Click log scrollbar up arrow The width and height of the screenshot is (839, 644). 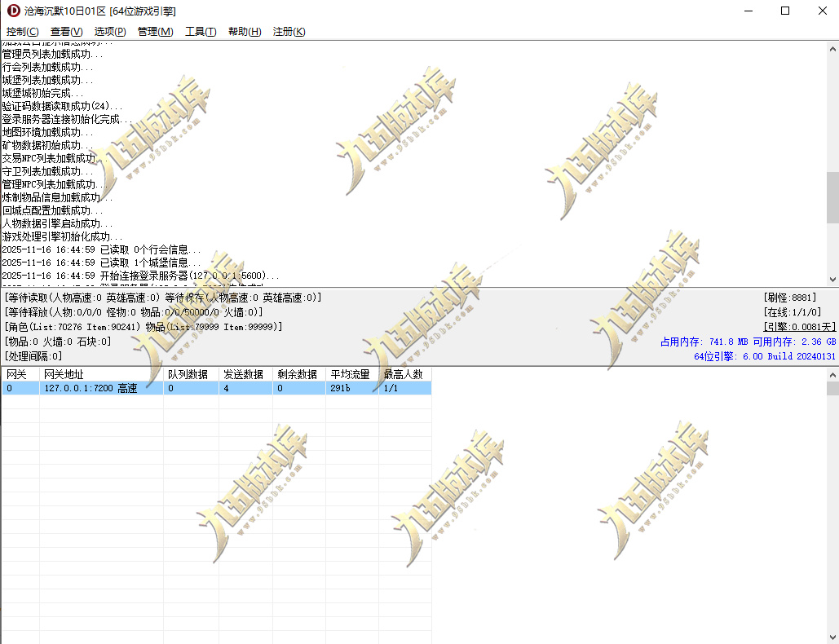(832, 49)
